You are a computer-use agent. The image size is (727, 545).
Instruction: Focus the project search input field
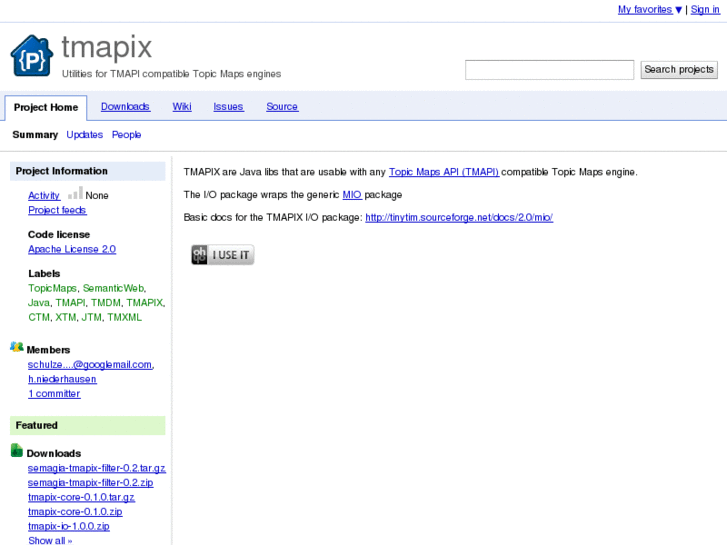pyautogui.click(x=549, y=70)
